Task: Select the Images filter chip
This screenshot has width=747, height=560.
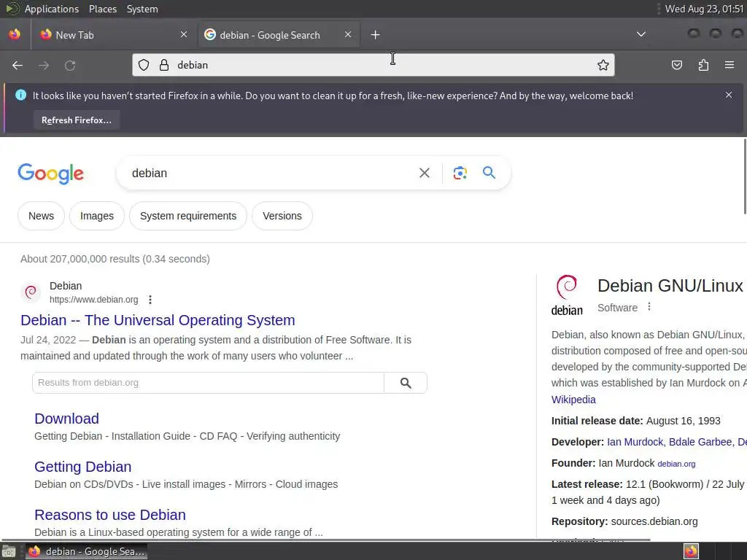Action: click(x=97, y=216)
